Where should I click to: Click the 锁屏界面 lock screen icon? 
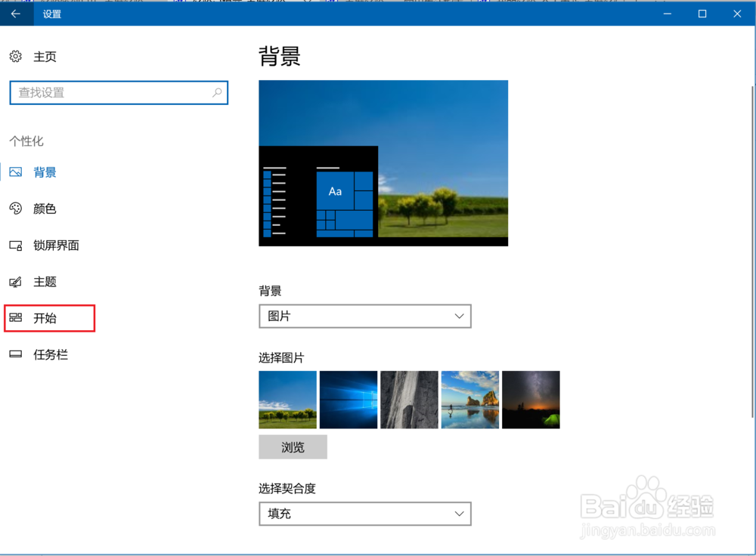[x=16, y=246]
